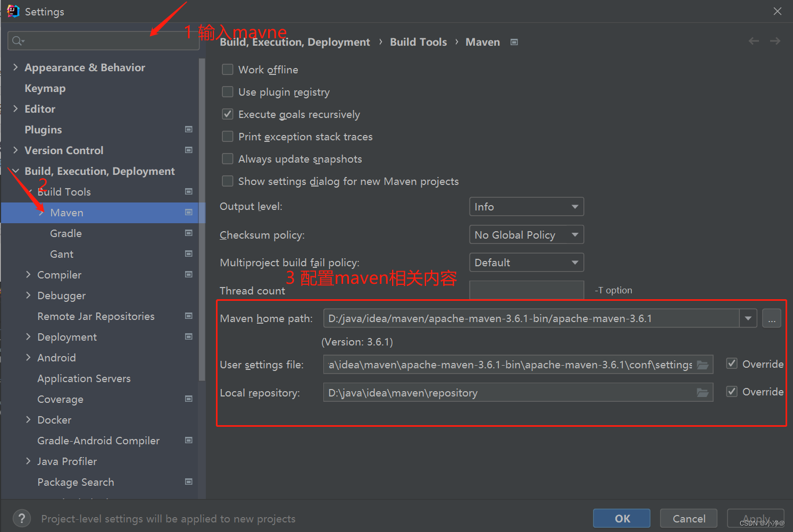Image resolution: width=793 pixels, height=532 pixels.
Task: Click the Build Tools breadcrumb link
Action: (x=419, y=42)
